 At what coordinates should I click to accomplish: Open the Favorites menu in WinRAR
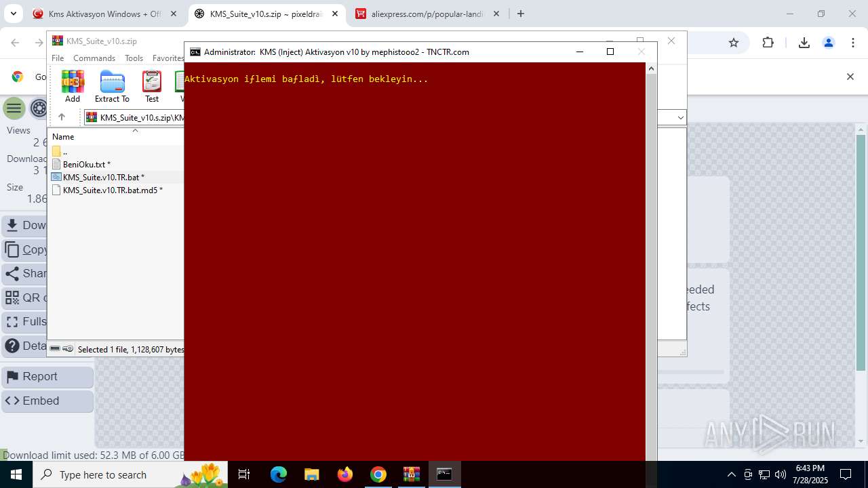[167, 58]
